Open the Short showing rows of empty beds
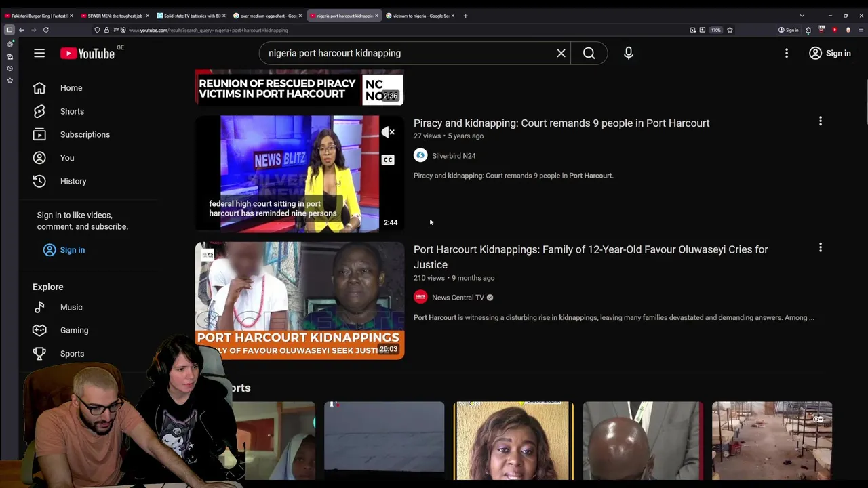Image resolution: width=868 pixels, height=488 pixels. [x=772, y=441]
